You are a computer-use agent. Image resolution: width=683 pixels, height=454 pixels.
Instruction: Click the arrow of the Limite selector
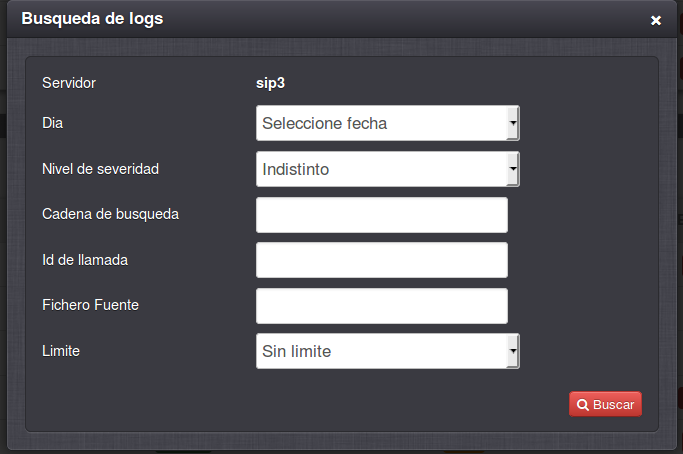[x=513, y=352]
